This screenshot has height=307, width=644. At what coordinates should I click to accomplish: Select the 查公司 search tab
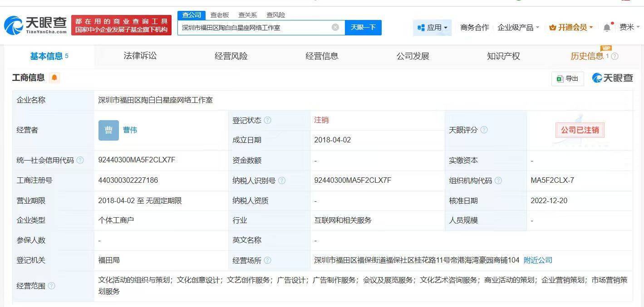point(192,15)
